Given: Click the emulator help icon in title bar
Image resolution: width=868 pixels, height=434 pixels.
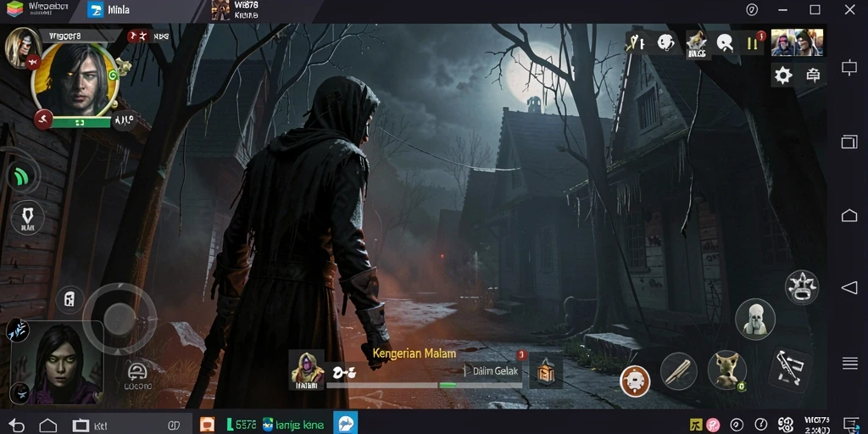Looking at the screenshot, I should [752, 9].
